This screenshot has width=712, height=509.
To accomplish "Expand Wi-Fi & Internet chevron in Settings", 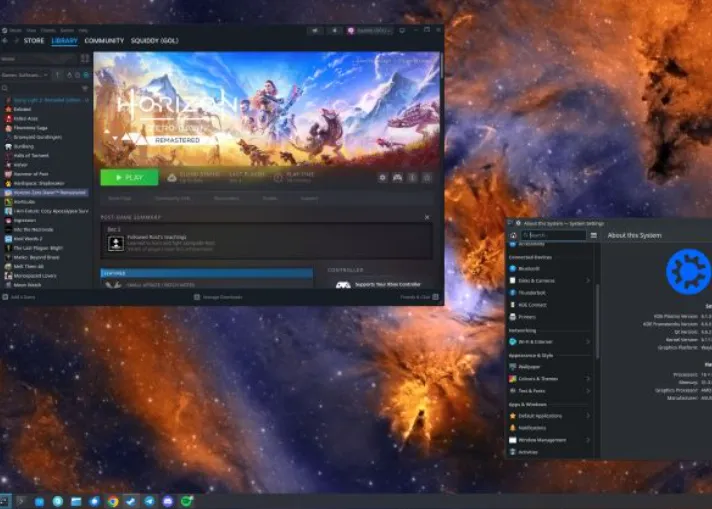I will (588, 342).
